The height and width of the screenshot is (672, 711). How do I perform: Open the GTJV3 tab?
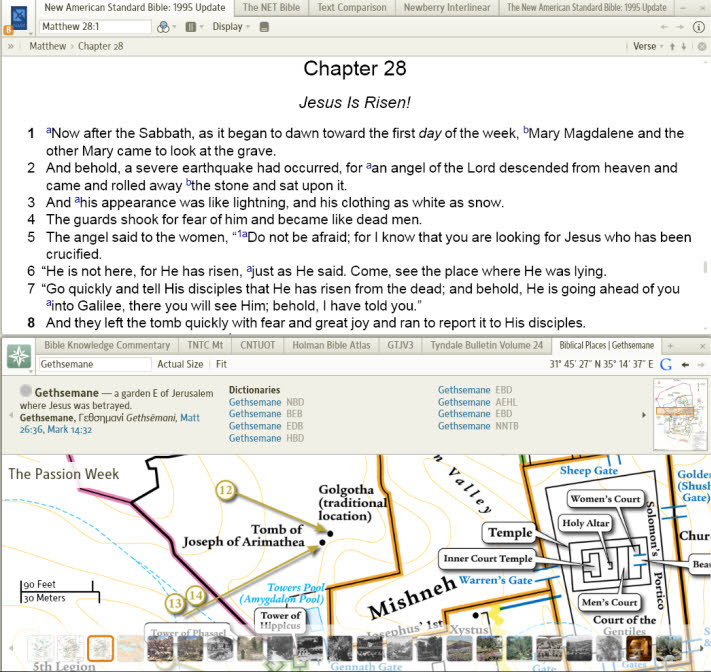400,346
